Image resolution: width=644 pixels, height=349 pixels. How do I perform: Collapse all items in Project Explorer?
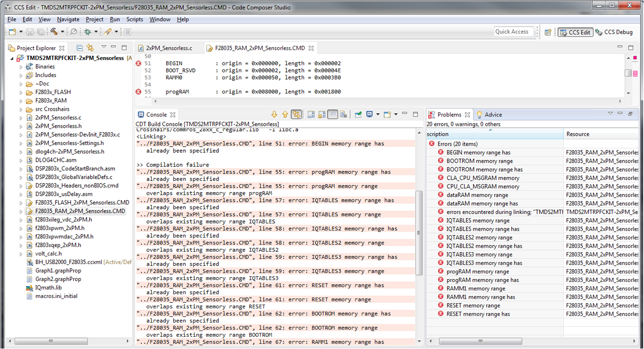point(79,48)
